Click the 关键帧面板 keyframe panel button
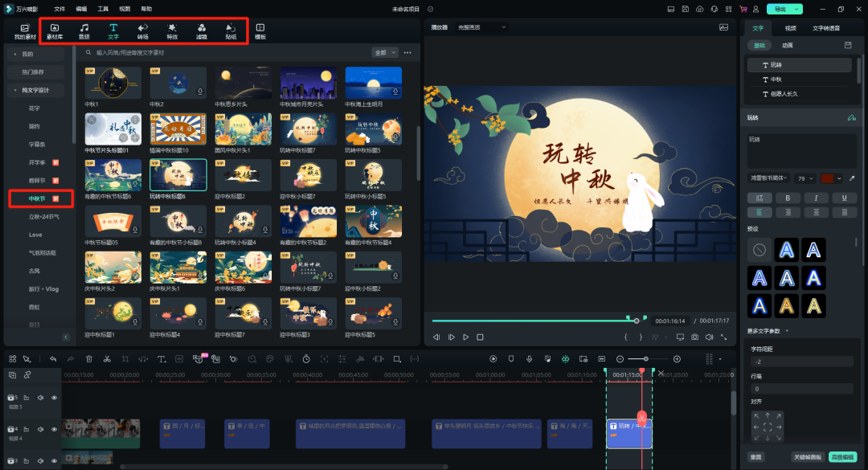This screenshot has width=868, height=470. tap(808, 457)
